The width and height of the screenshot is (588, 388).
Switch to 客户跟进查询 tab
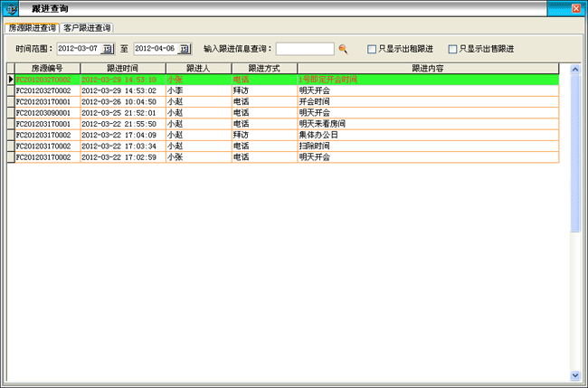[88, 28]
